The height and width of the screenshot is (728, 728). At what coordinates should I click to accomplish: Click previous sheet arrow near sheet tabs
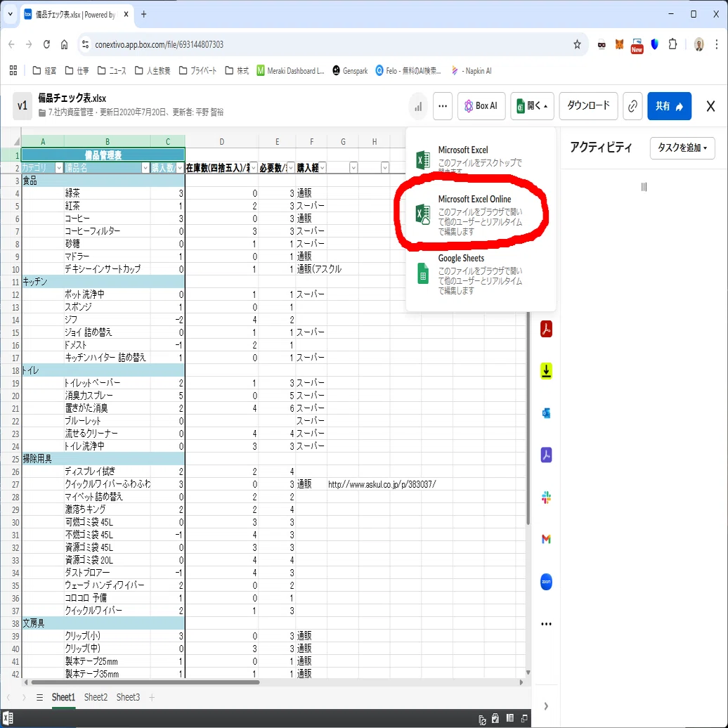point(8,697)
